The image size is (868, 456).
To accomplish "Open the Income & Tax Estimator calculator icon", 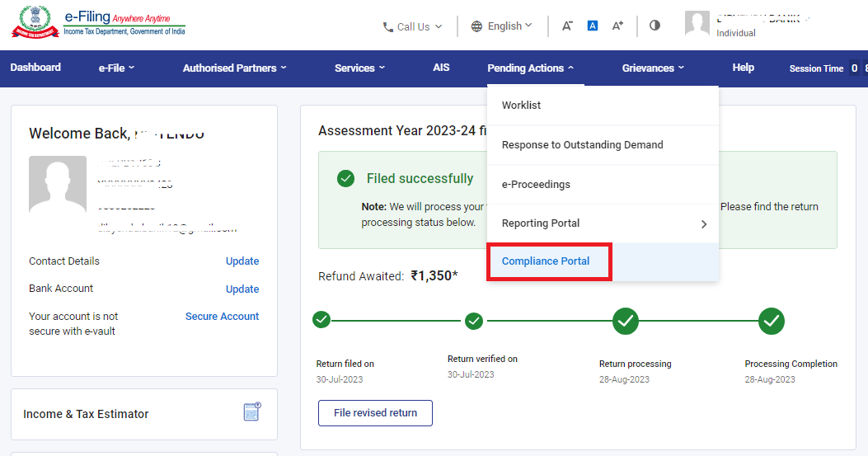I will pyautogui.click(x=252, y=412).
